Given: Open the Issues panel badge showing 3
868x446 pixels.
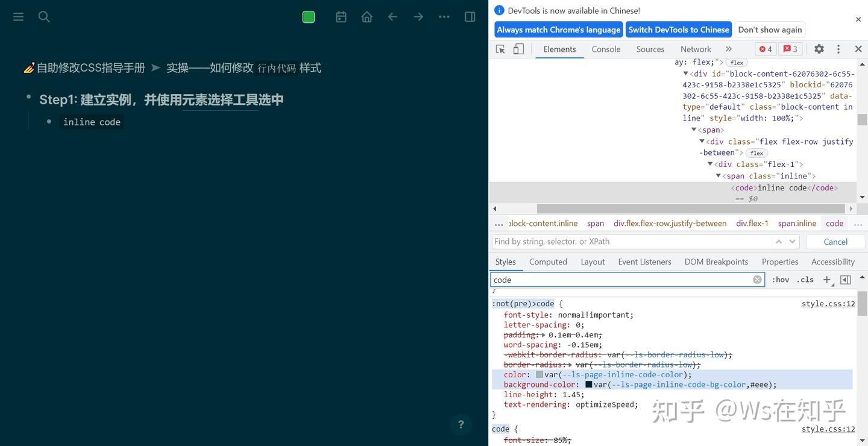Looking at the screenshot, I should [790, 49].
